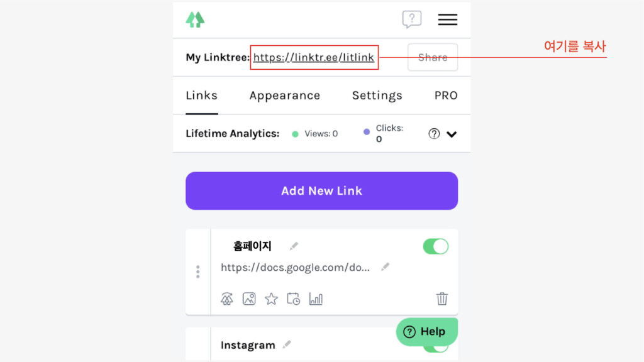Image resolution: width=644 pixels, height=362 pixels.
Task: Expand Lifetime Analytics chevron
Action: click(452, 134)
